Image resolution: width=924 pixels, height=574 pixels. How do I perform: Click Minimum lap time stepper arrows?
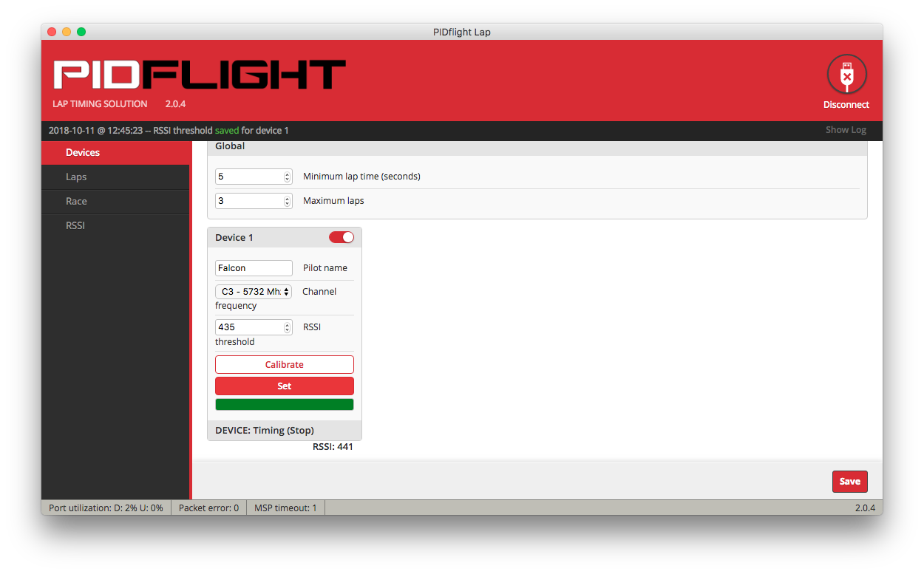tap(288, 177)
